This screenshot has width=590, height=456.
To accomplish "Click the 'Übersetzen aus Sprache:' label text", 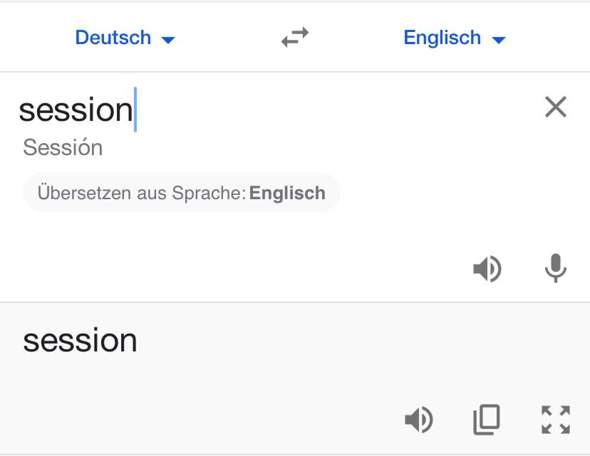I will [x=141, y=193].
